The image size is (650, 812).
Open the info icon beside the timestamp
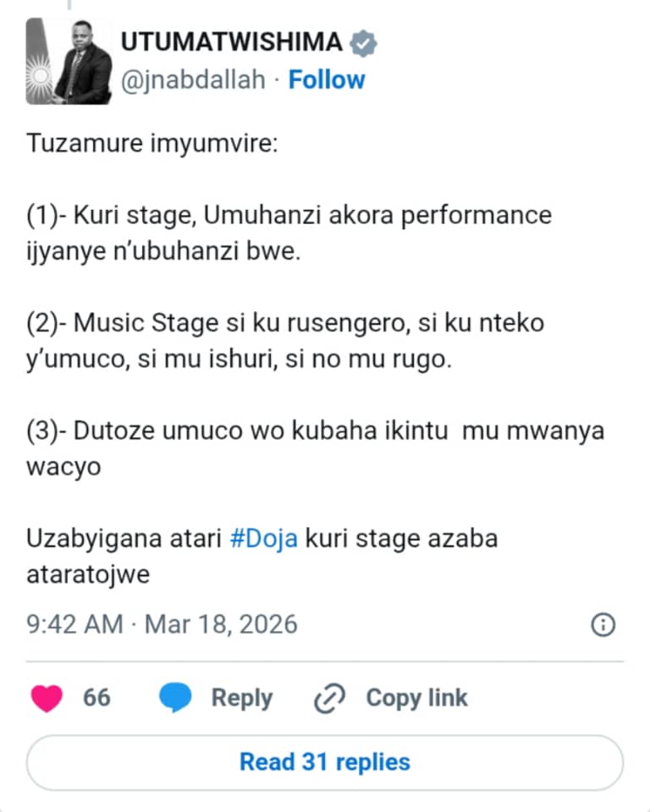click(602, 625)
